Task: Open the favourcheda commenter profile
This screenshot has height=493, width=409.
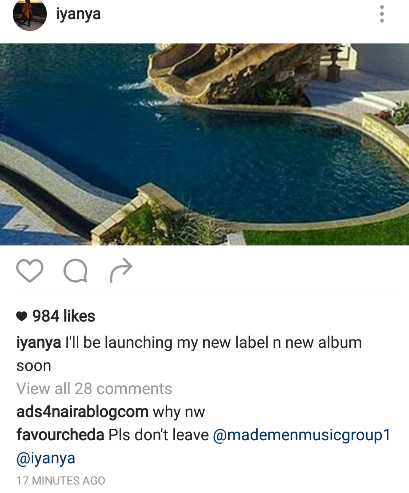Action: tap(60, 435)
